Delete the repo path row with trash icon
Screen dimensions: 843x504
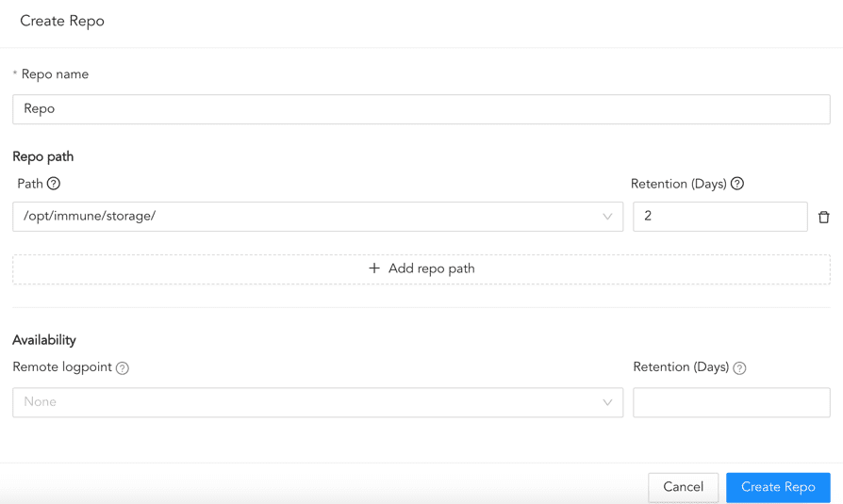point(823,217)
